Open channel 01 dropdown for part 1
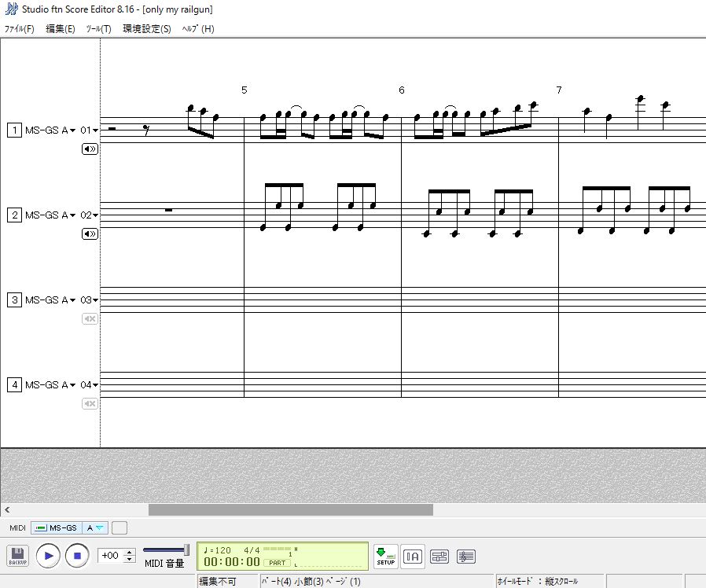 (89, 130)
